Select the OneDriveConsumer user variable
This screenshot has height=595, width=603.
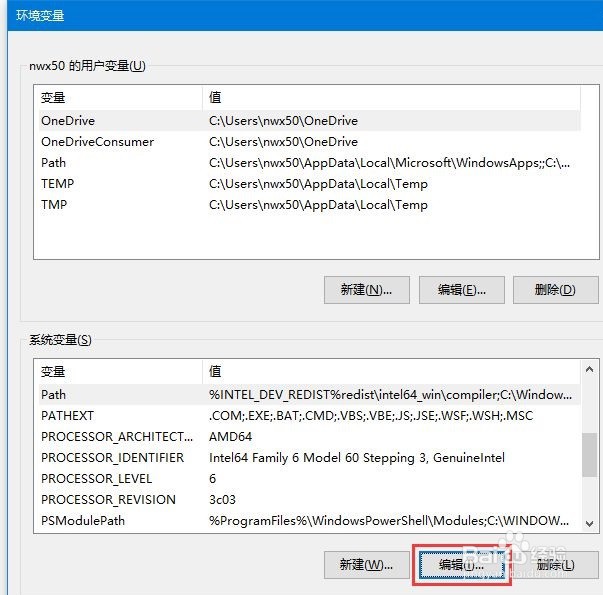tap(310, 142)
